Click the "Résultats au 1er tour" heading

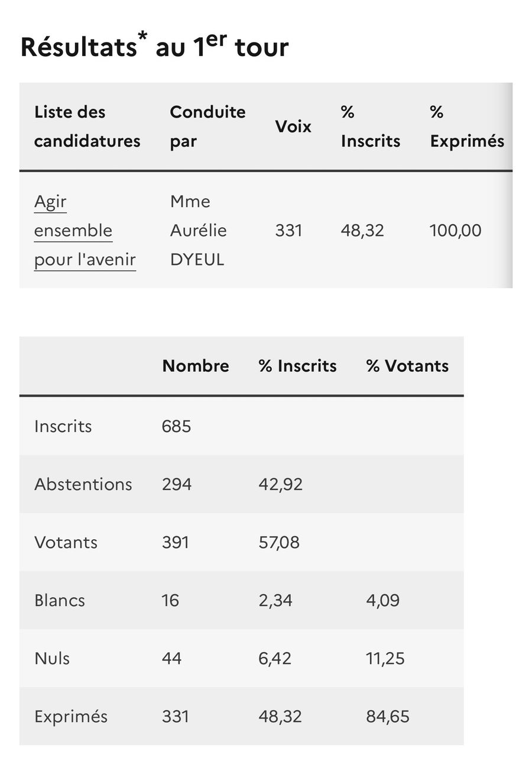point(154,47)
